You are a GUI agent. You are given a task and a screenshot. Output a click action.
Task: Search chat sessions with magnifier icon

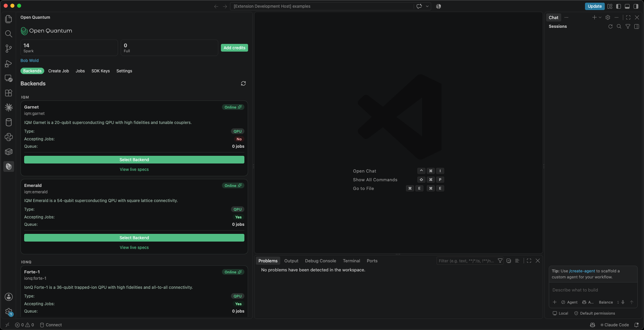(619, 27)
